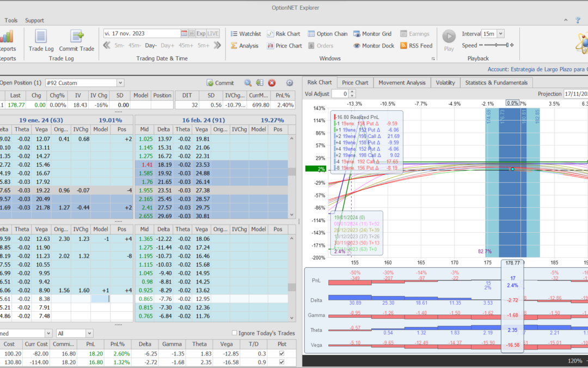Screen dimensions: 588x368
Task: Open the Watchlist window
Action: click(246, 34)
